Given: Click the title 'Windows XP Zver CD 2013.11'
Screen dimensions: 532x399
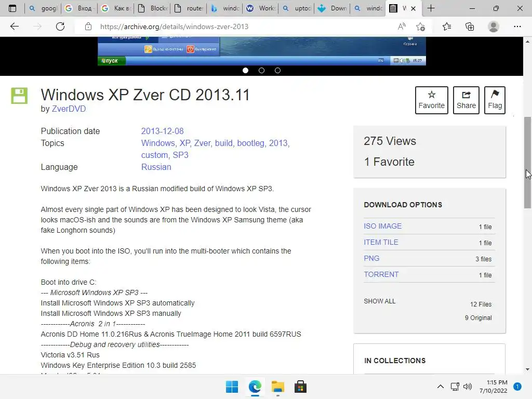Looking at the screenshot, I should (x=145, y=95).
